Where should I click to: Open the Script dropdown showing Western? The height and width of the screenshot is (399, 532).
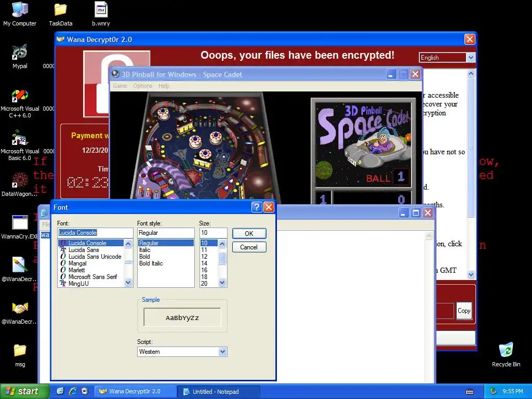tap(182, 352)
